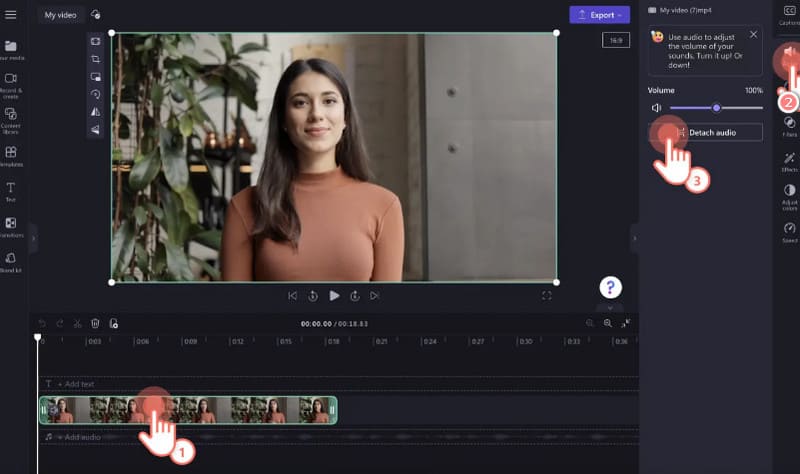This screenshot has width=800, height=474.
Task: Play the video preview
Action: pos(334,296)
